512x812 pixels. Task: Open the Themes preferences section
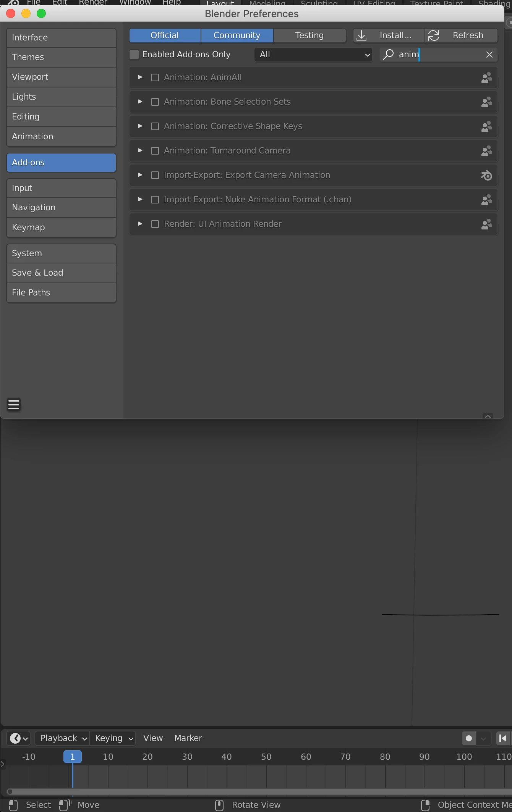tap(61, 57)
